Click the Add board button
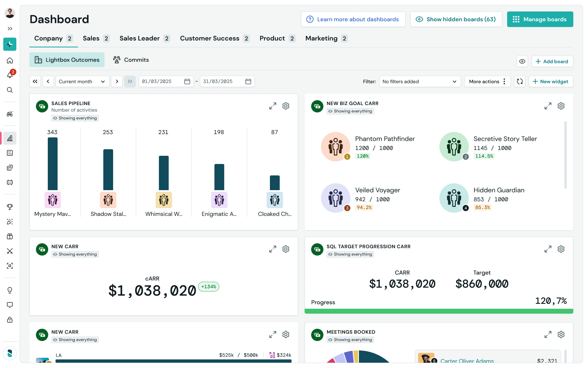Viewport: 588px width, 368px height. tap(552, 61)
